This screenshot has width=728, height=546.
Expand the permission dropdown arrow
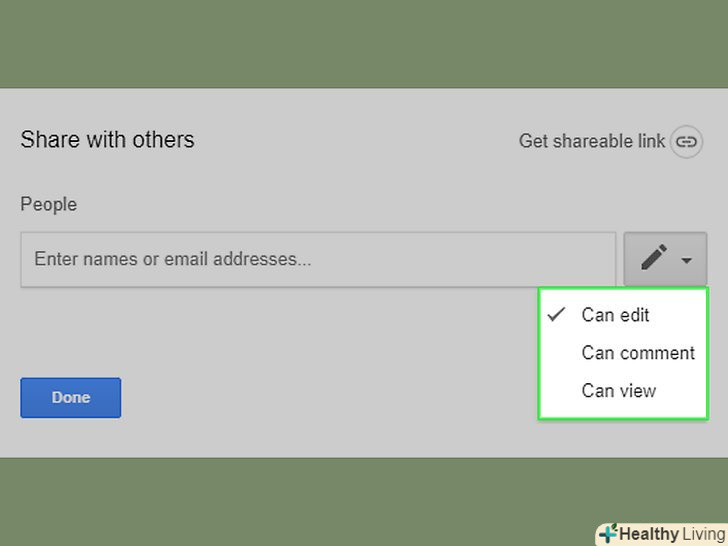(x=687, y=261)
